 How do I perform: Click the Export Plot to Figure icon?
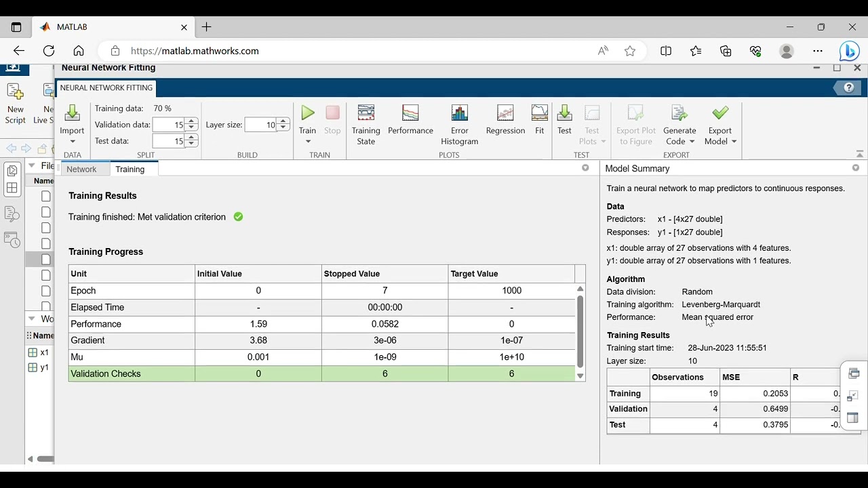click(x=636, y=113)
